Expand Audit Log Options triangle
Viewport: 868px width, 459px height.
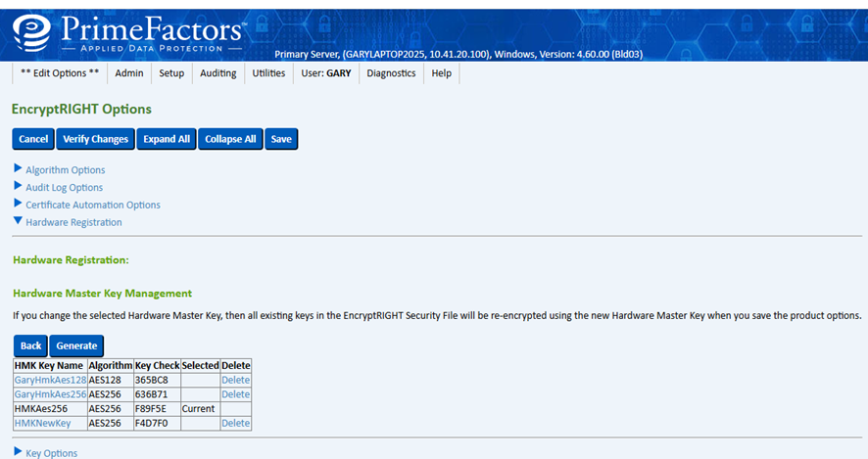pos(18,186)
